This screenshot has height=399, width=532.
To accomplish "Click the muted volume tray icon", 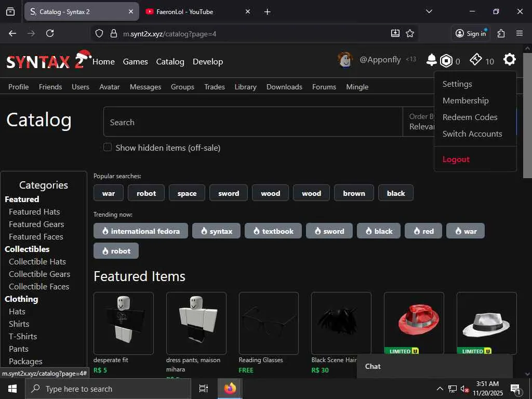I will pyautogui.click(x=464, y=389).
